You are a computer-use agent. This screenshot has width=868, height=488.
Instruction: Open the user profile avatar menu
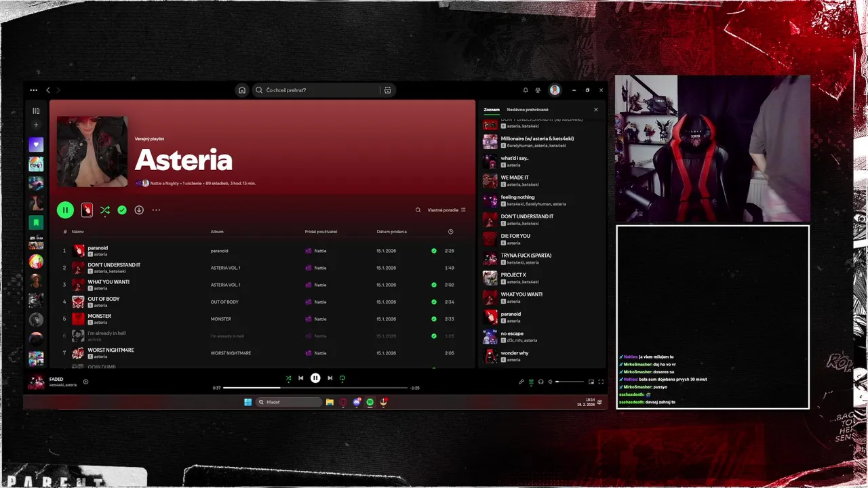[555, 90]
